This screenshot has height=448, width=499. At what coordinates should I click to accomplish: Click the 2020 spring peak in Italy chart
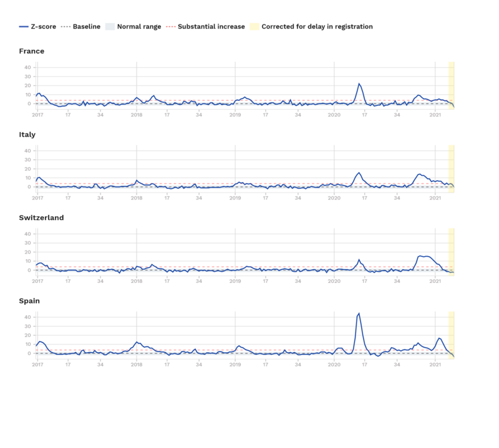click(359, 173)
